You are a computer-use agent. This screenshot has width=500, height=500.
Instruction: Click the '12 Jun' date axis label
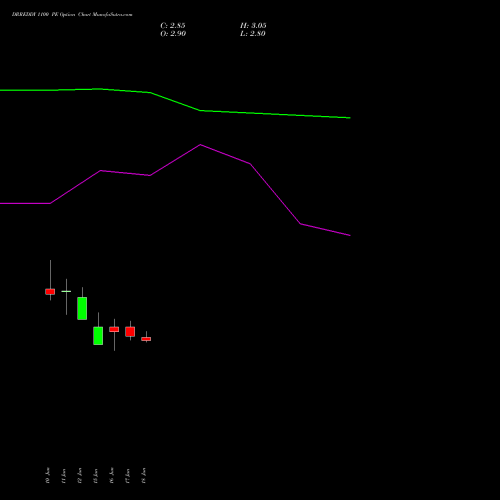(x=80, y=476)
